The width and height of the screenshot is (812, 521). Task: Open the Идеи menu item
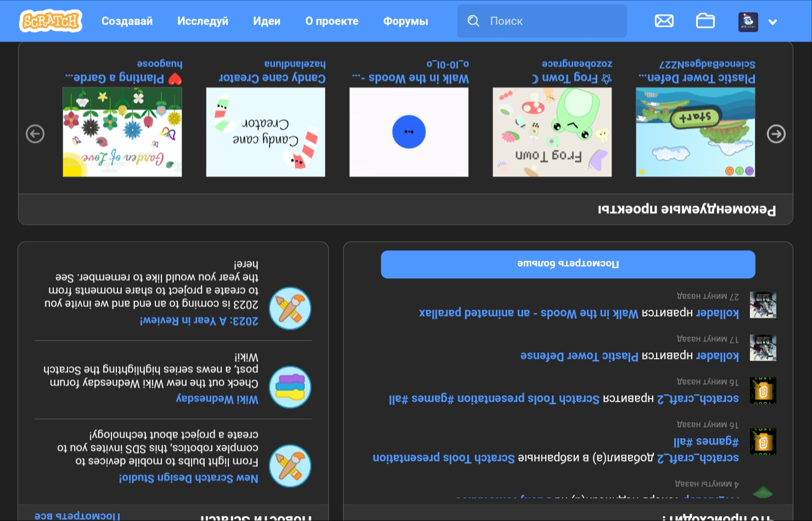(x=266, y=21)
